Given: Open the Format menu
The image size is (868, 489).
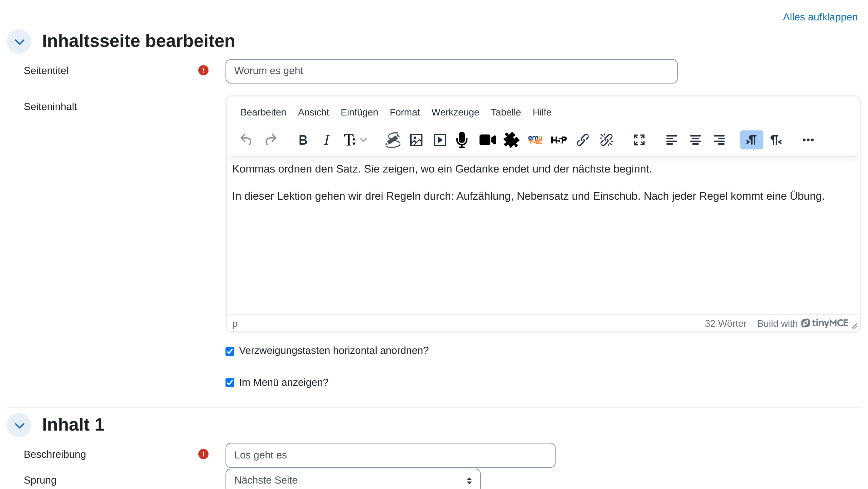Looking at the screenshot, I should [x=405, y=112].
